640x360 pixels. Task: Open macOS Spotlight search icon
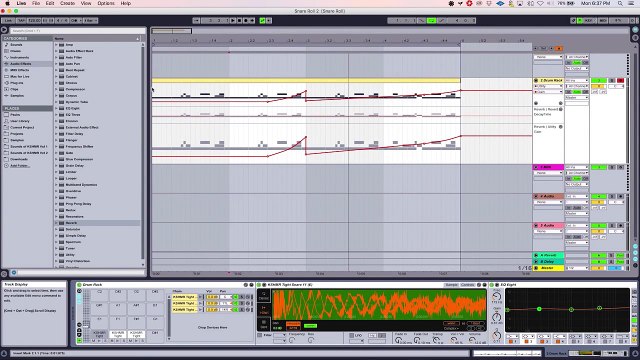pos(620,3)
